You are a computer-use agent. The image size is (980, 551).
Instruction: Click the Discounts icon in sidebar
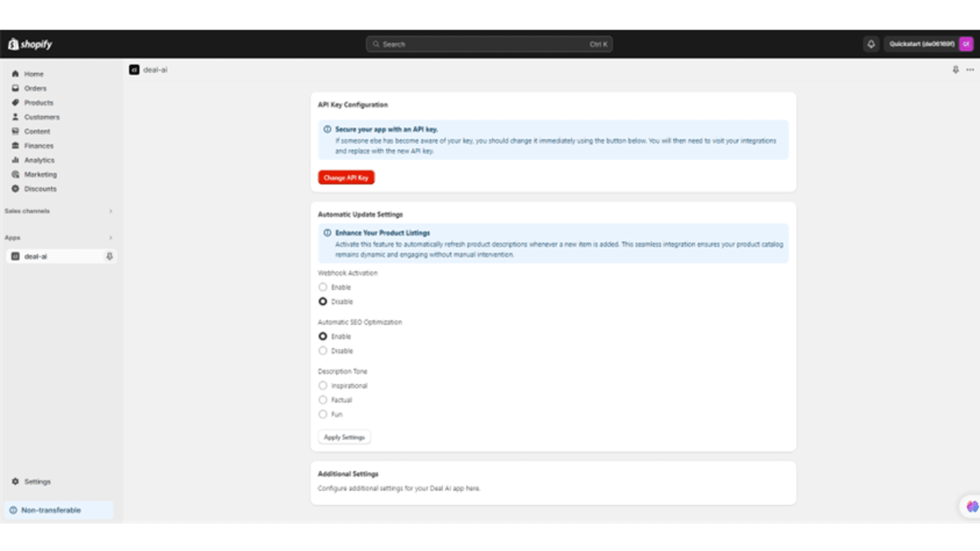(x=15, y=189)
